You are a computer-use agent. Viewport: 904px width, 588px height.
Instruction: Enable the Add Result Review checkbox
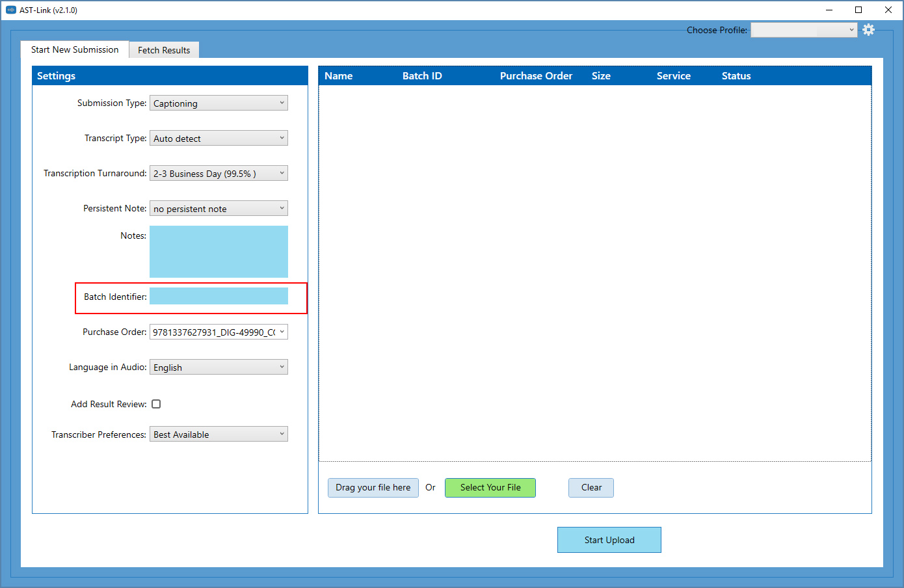156,403
